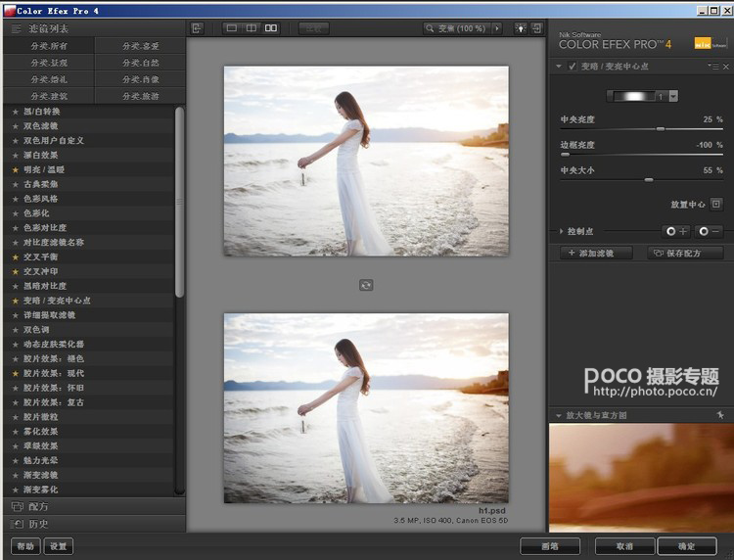Expand the 历史 panel
The width and height of the screenshot is (734, 560).
94,524
